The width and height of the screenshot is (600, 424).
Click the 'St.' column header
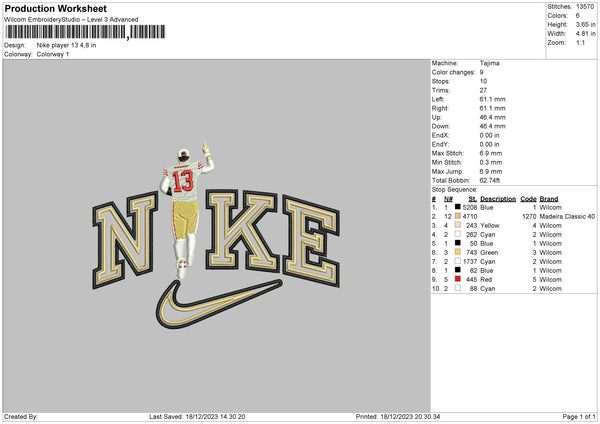[473, 199]
